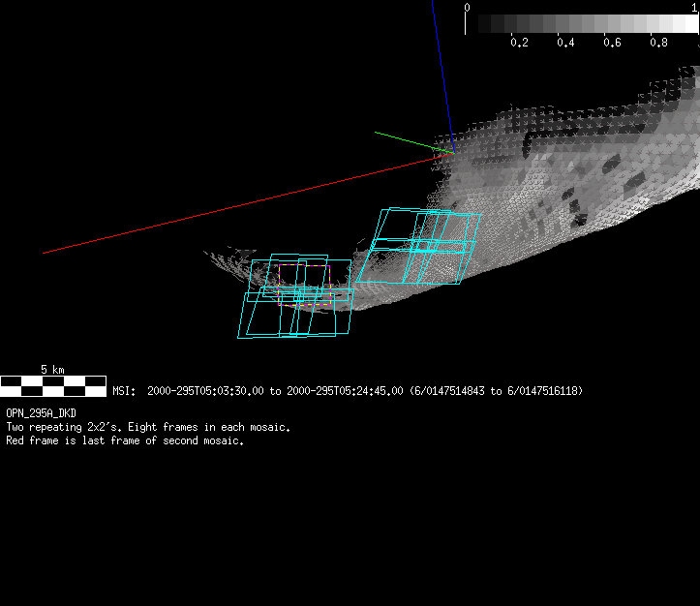700x606 pixels.
Task: Click the white end of grayscale bar
Action: [x=687, y=24]
